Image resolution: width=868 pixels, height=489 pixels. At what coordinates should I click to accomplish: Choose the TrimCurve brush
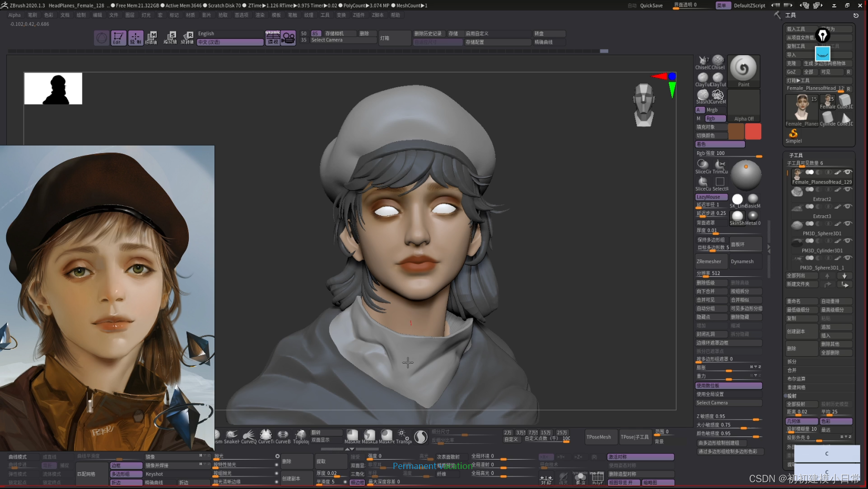coord(720,166)
